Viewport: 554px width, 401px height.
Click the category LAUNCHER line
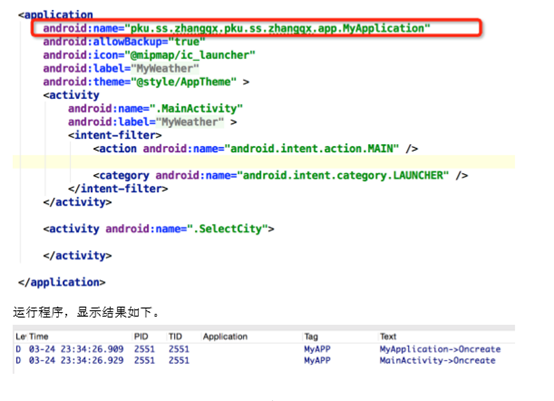click(281, 176)
